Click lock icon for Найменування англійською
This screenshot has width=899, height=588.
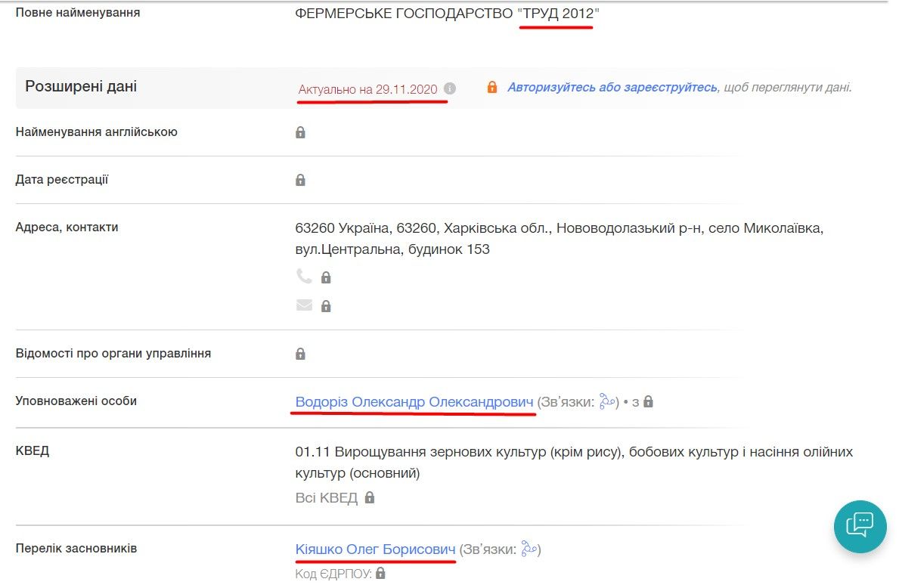click(x=300, y=132)
